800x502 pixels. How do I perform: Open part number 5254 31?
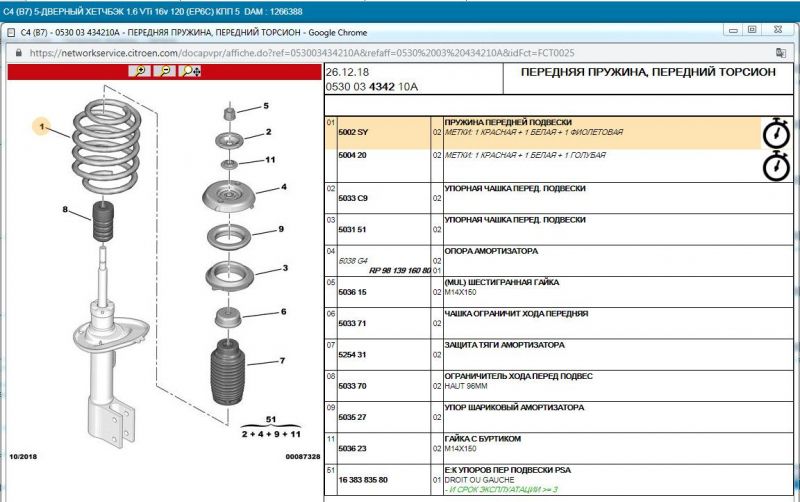pyautogui.click(x=353, y=354)
